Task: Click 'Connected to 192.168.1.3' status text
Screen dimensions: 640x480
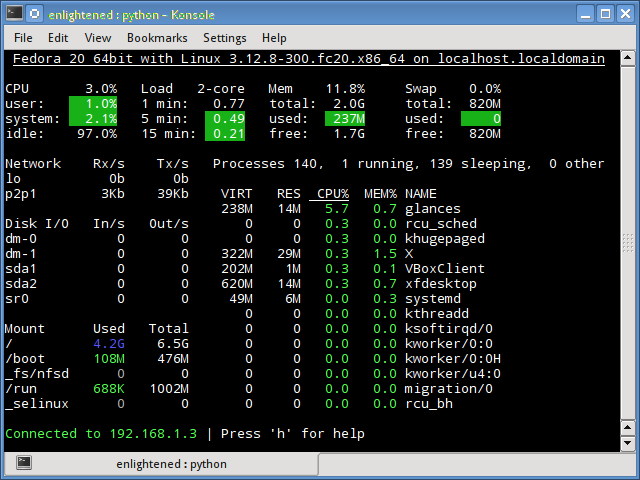Action: [101, 433]
